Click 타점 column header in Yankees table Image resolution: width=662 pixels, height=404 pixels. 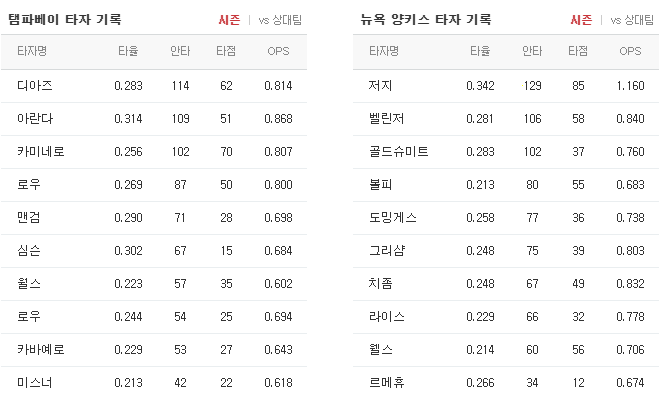tap(578, 51)
